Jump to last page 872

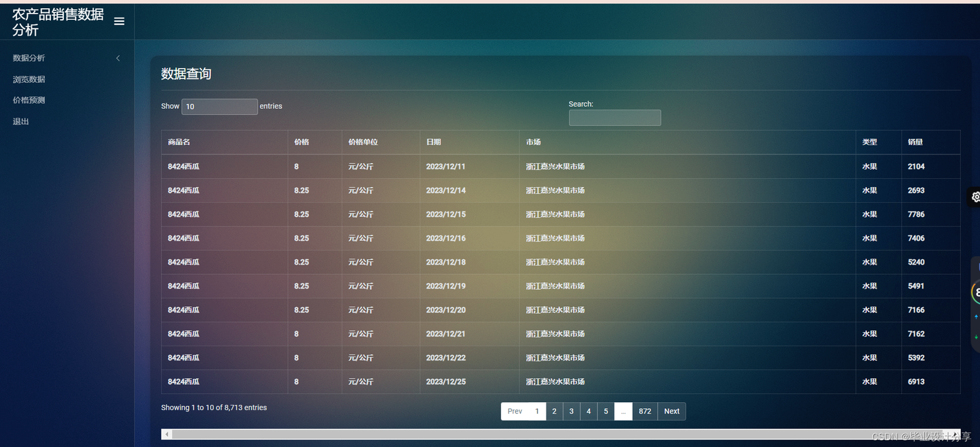coord(645,411)
